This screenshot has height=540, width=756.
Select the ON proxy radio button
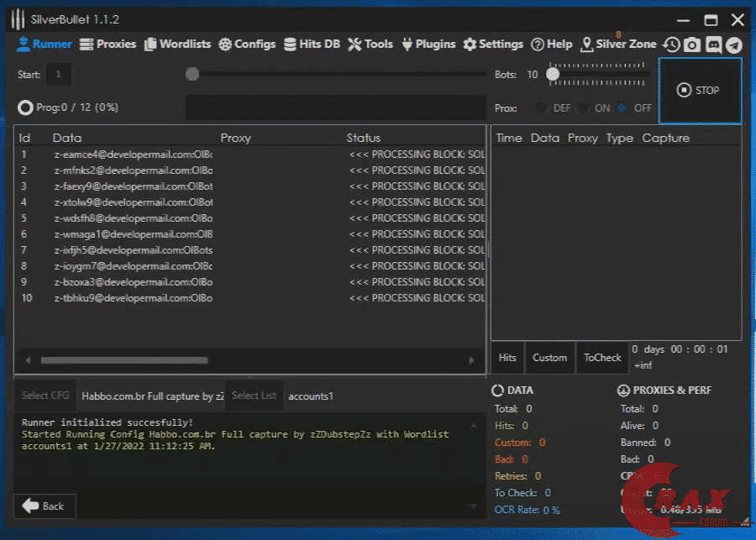582,107
